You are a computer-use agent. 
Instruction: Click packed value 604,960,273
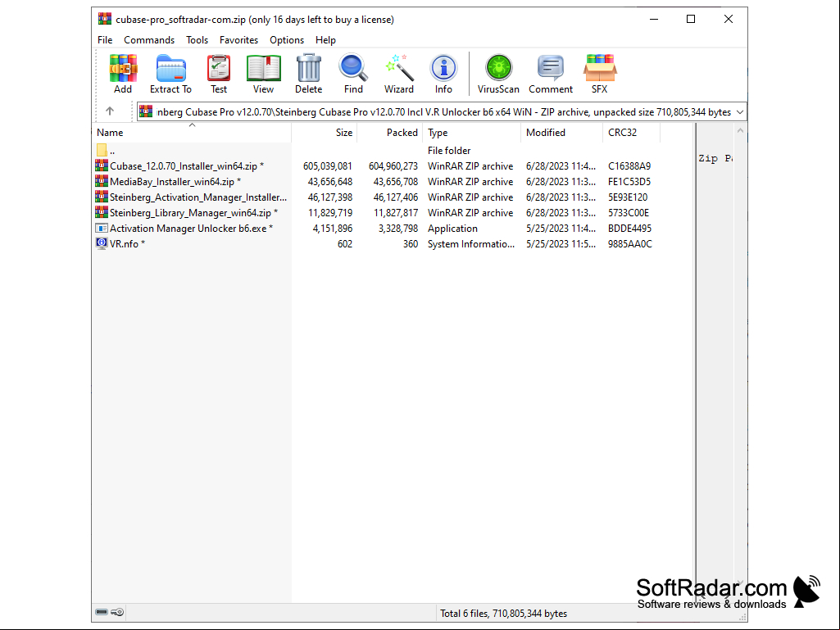pyautogui.click(x=393, y=166)
